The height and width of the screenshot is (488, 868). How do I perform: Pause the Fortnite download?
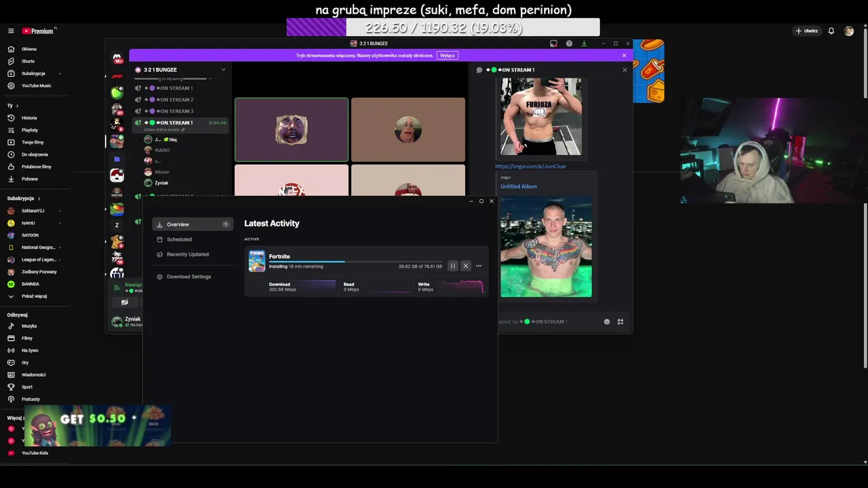[x=453, y=266]
